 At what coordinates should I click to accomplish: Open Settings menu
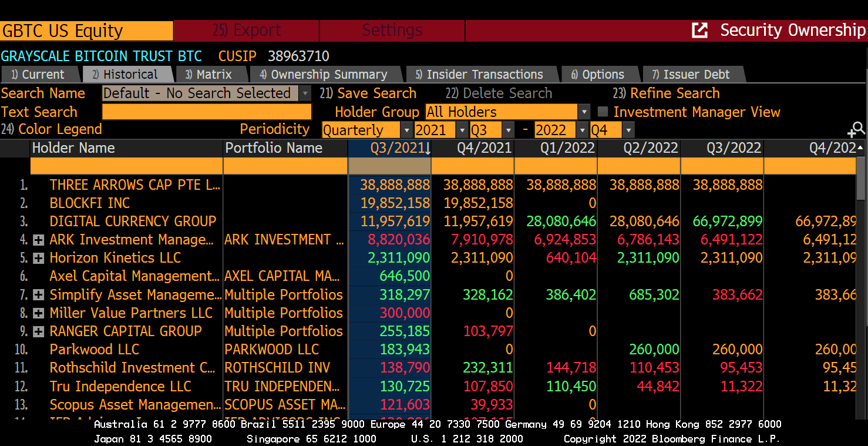392,31
